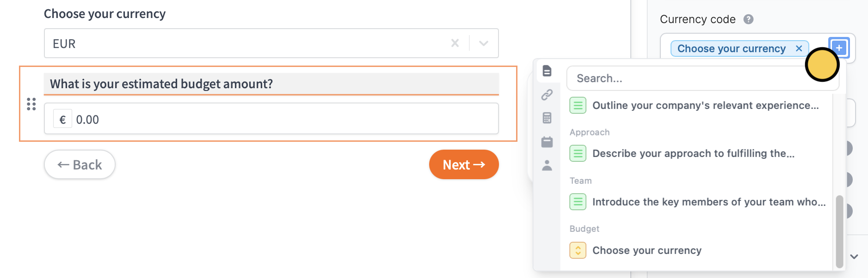
Task: Select the calculator icon in the variables sidebar
Action: click(548, 118)
